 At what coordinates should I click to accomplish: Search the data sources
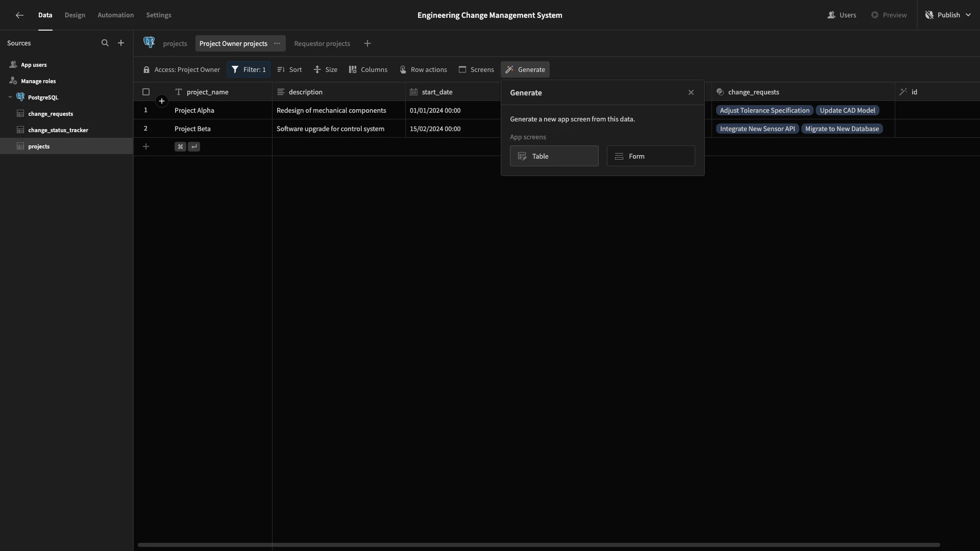pyautogui.click(x=105, y=43)
